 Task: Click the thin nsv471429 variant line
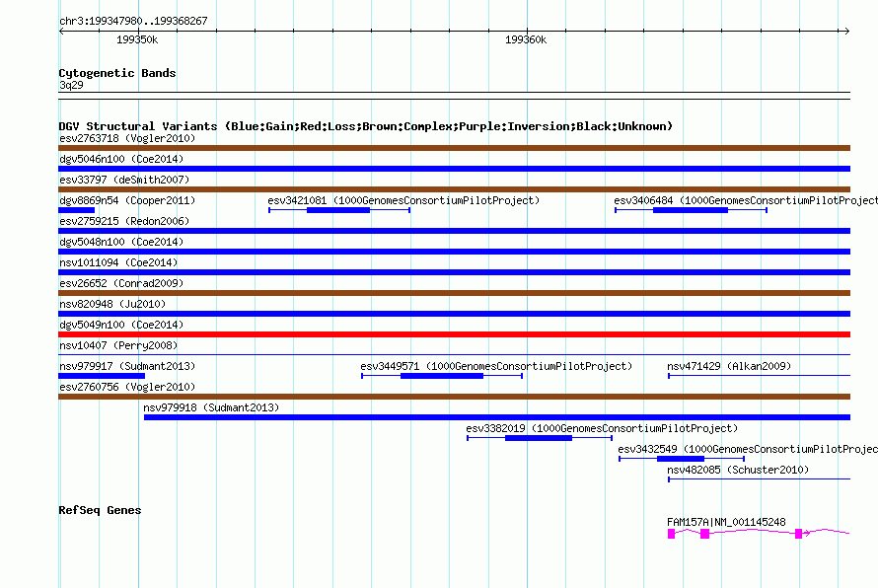point(760,375)
